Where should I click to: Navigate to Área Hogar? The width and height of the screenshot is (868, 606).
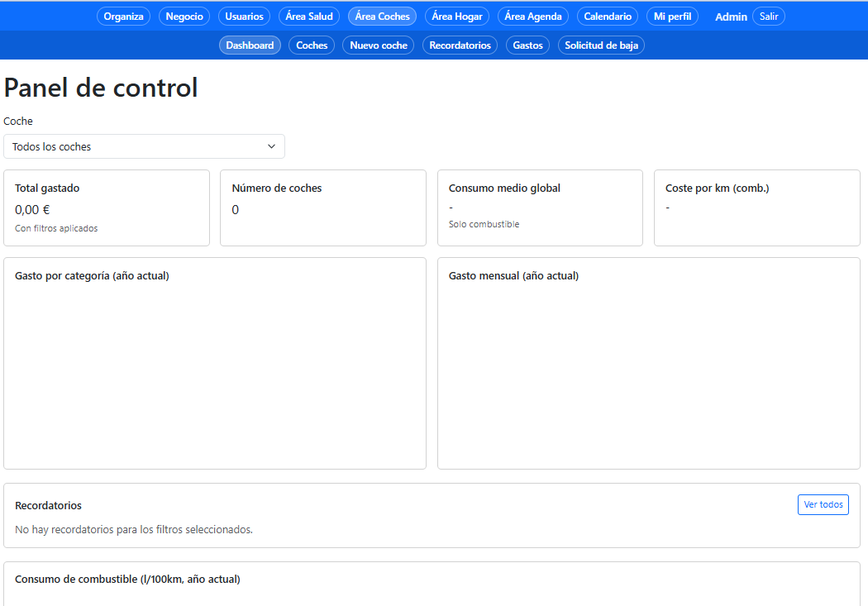[457, 17]
